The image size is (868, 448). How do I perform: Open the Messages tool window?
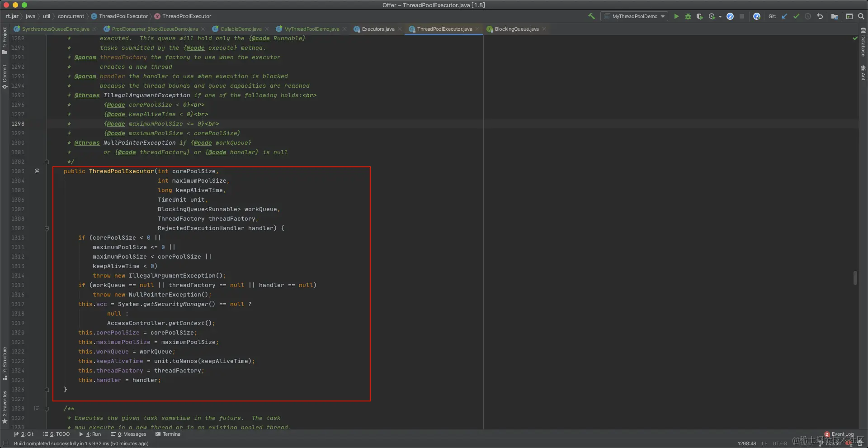point(128,434)
